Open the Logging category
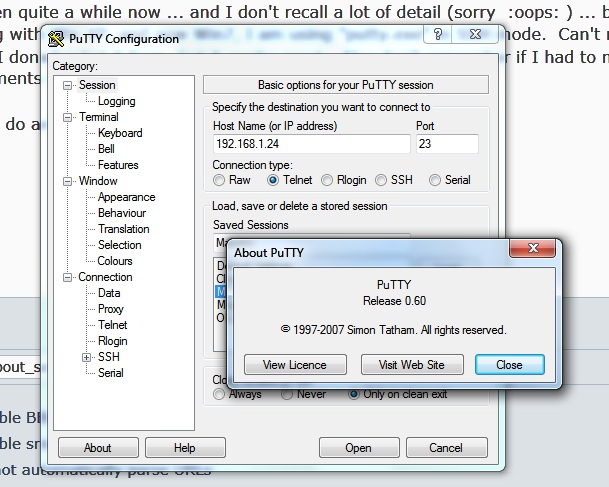 117,101
